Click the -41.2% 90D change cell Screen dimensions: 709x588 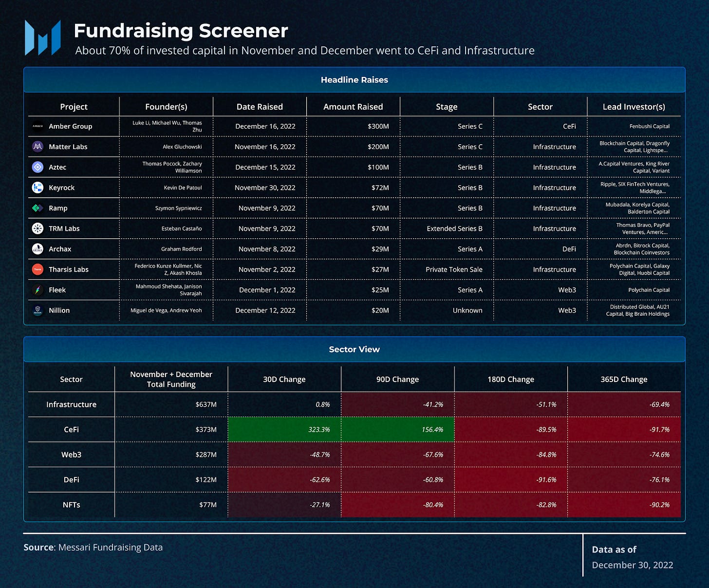click(x=398, y=404)
